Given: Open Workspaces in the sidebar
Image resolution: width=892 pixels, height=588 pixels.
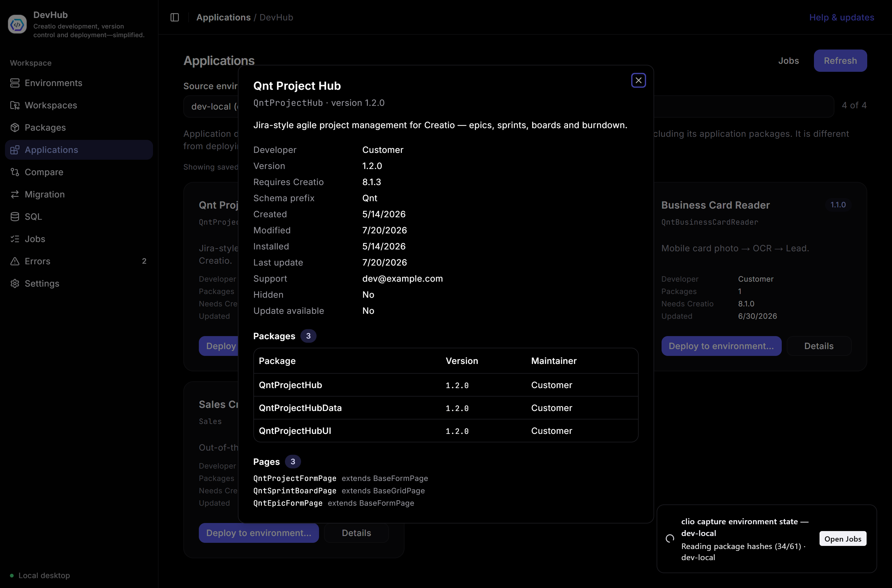Looking at the screenshot, I should click(79, 105).
